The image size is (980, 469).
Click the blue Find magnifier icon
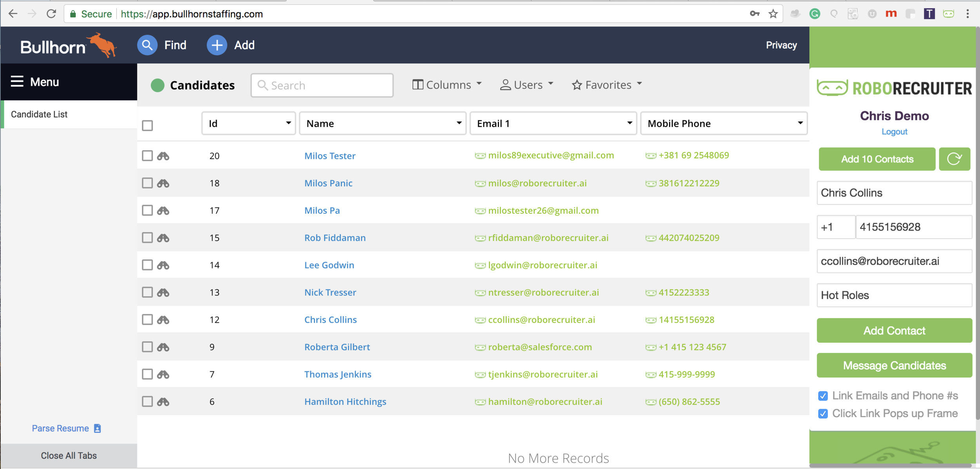click(x=147, y=45)
